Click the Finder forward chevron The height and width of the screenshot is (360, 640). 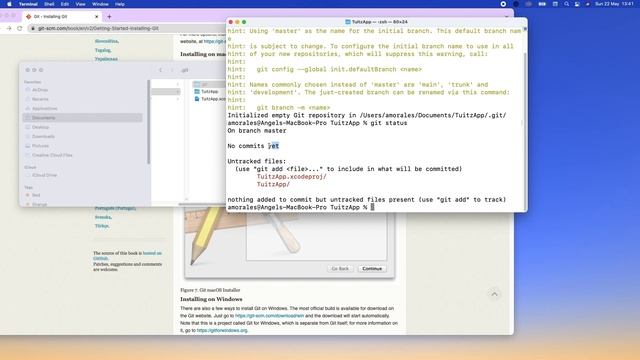click(172, 70)
